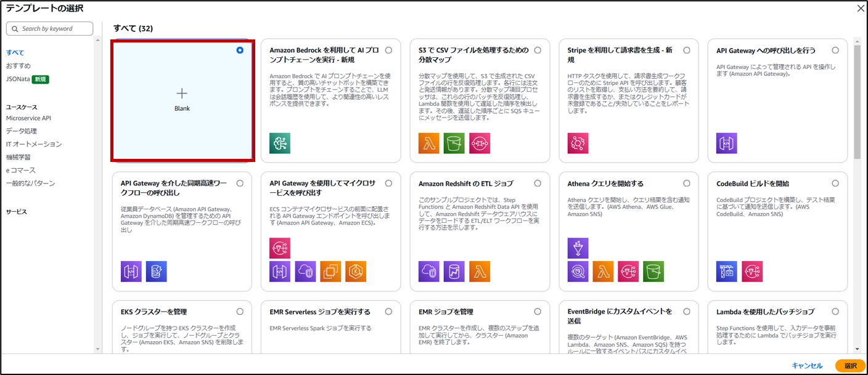Click the Lambda を使用したバッチジョブ card title
This screenshot has width=868, height=375.
pyautogui.click(x=765, y=312)
